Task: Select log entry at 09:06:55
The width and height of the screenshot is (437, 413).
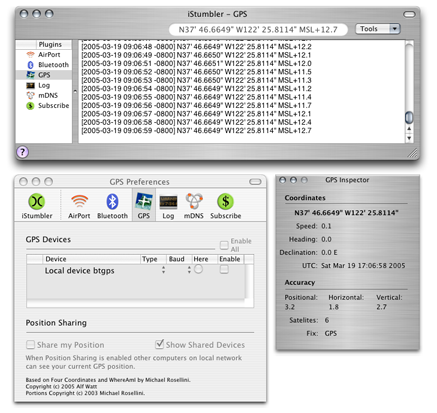Action: tap(196, 97)
